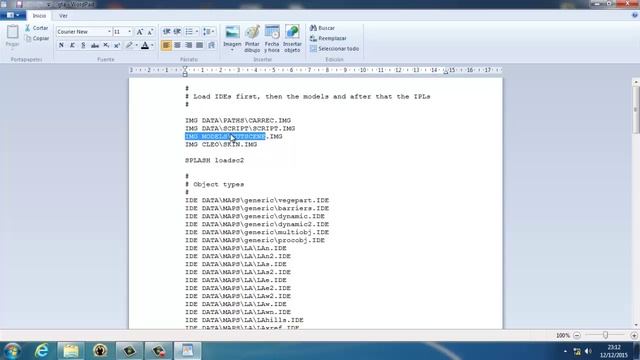The image size is (640, 360).
Task: Click the line 'IMG DATA\PATHS\CARREC.IMG'
Action: pos(238,120)
